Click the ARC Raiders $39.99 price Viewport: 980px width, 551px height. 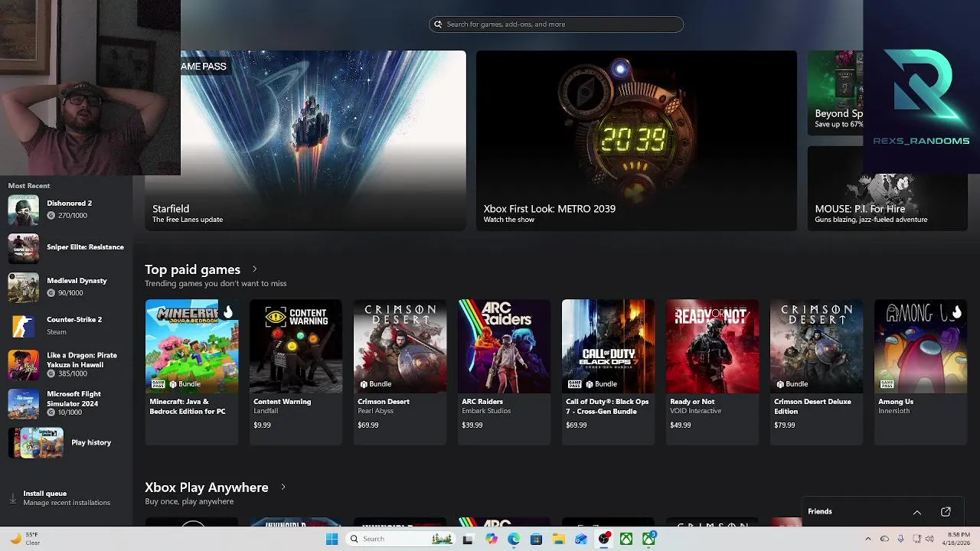click(x=472, y=425)
